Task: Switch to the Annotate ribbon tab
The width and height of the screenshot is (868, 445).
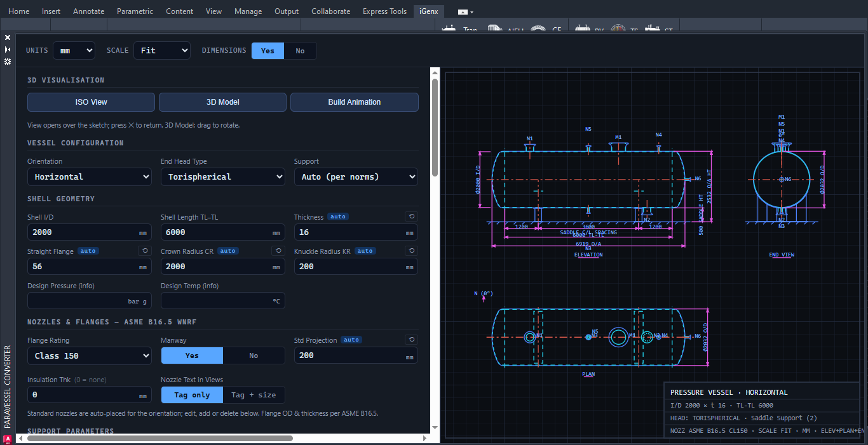Action: pos(89,11)
